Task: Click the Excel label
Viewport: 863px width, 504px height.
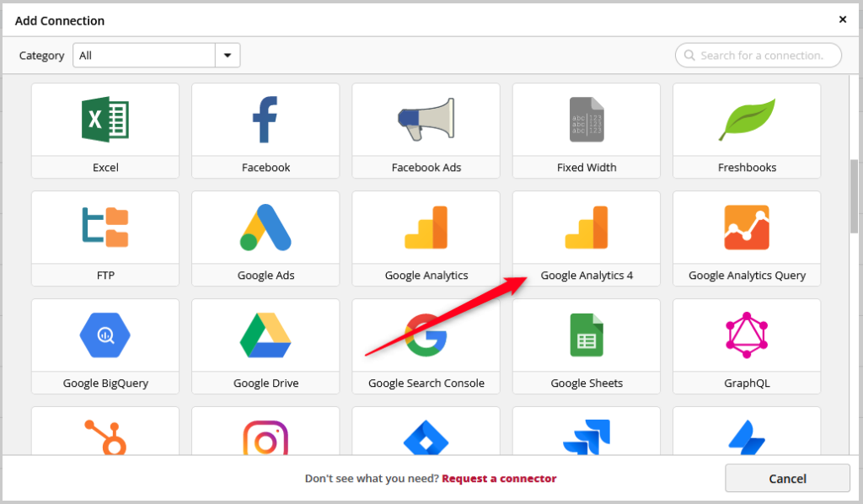Action: pyautogui.click(x=105, y=167)
